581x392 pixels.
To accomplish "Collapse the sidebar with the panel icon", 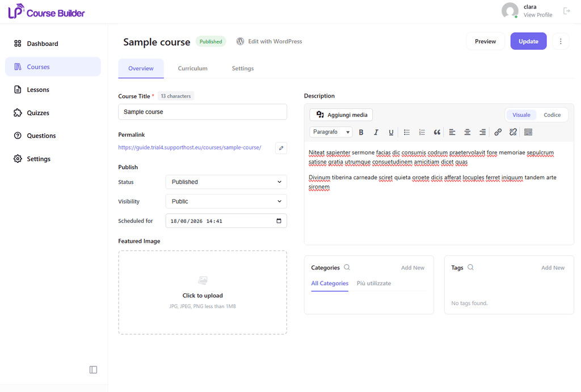I will [94, 370].
